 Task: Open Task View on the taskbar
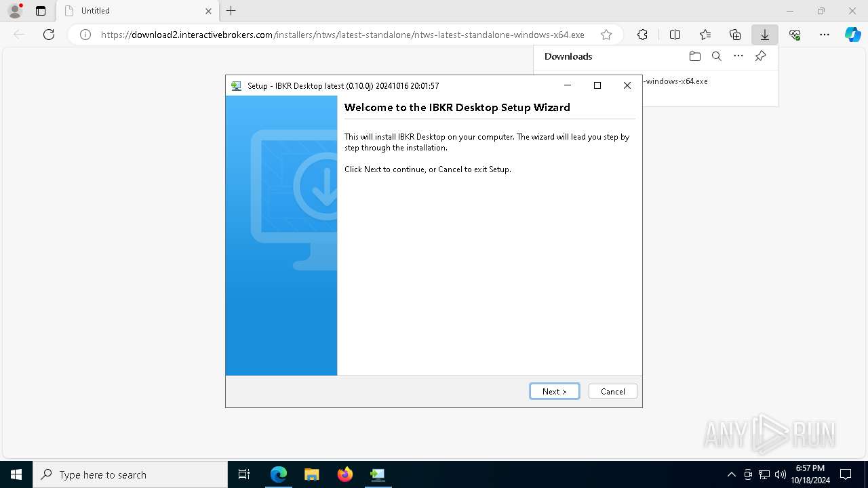pos(244,474)
